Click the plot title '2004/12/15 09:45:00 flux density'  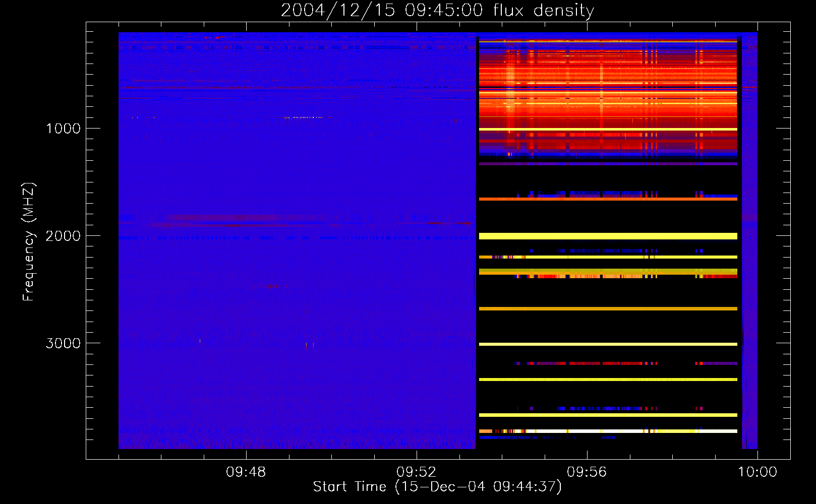[437, 10]
